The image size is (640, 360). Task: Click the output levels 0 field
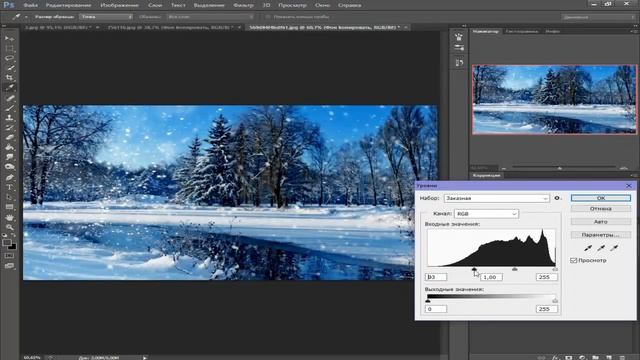coord(436,309)
